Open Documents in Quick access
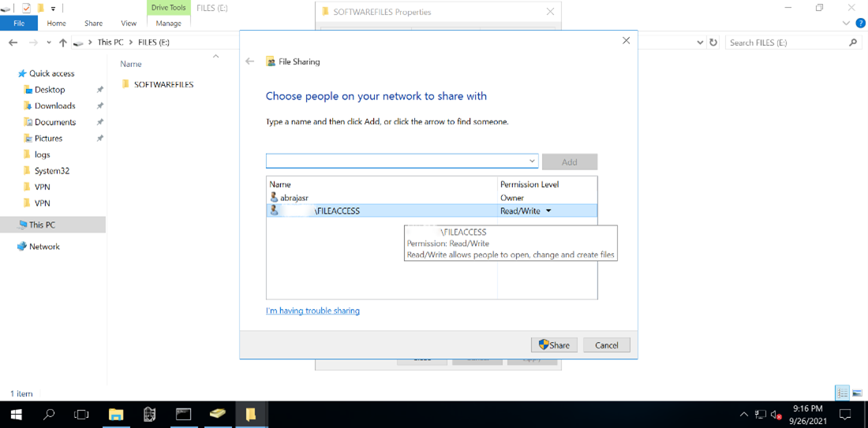The width and height of the screenshot is (868, 428). [x=54, y=122]
